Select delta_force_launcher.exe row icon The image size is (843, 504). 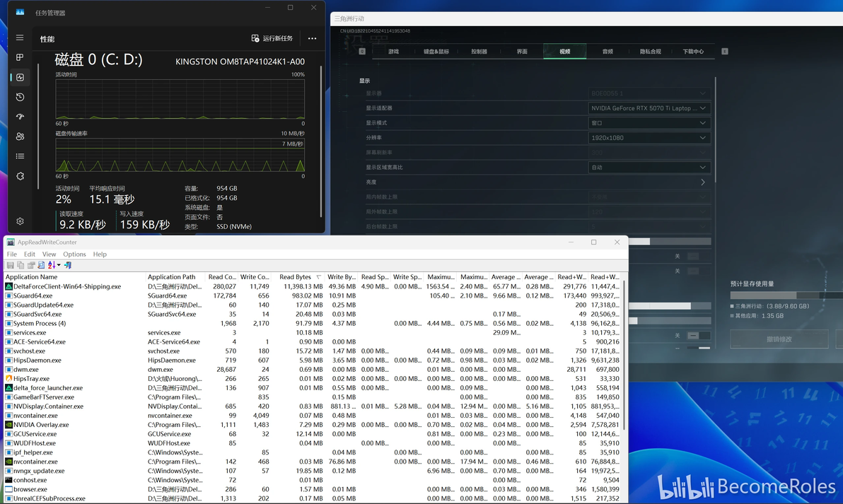pos(8,388)
